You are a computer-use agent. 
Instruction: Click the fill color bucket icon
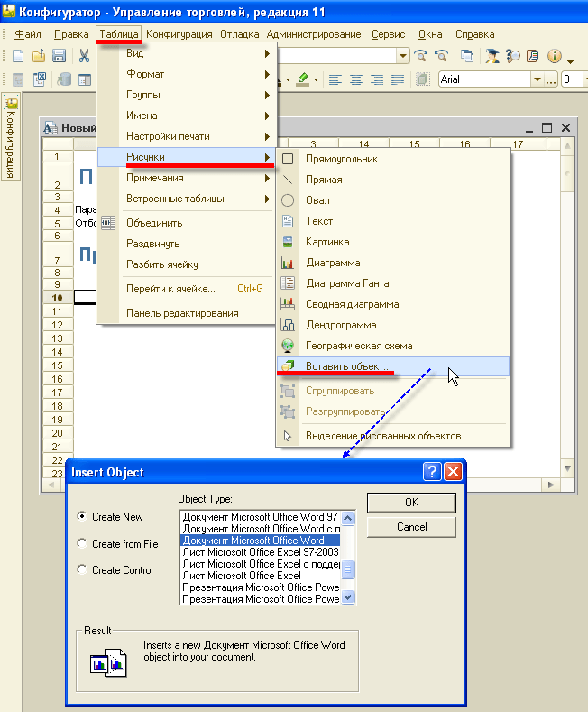(x=303, y=79)
